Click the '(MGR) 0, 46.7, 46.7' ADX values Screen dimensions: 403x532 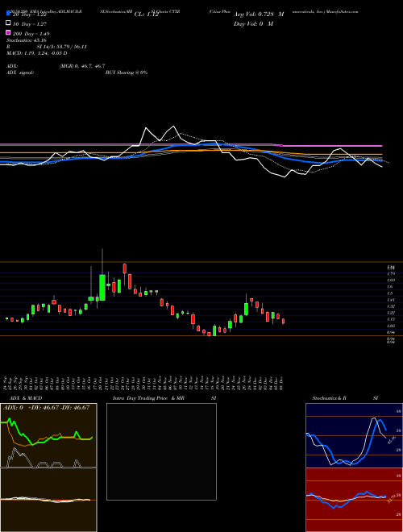(x=82, y=66)
